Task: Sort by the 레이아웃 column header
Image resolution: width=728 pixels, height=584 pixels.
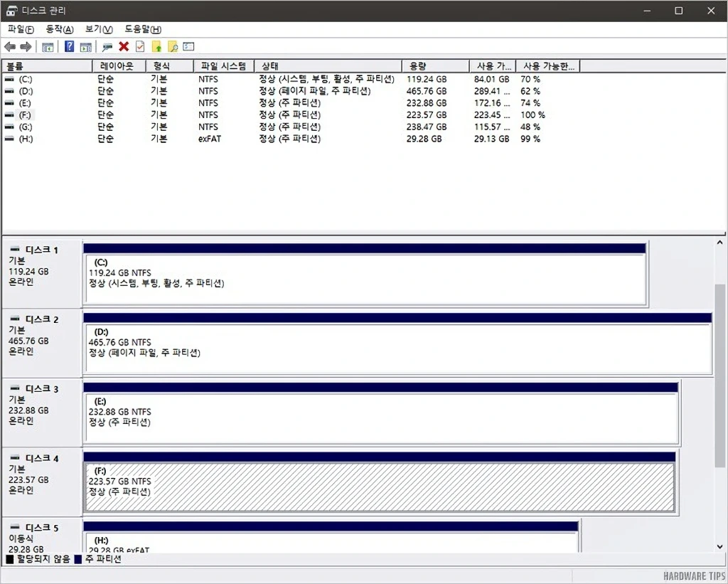Action: point(119,66)
